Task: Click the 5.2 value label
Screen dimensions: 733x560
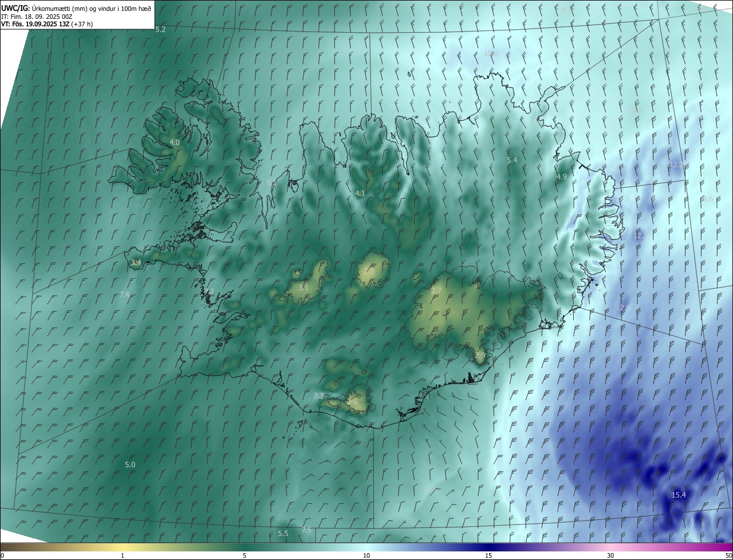Action: tap(160, 29)
